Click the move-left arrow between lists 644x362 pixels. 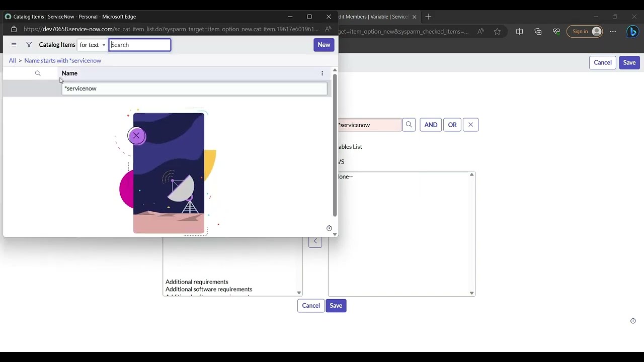[315, 241]
